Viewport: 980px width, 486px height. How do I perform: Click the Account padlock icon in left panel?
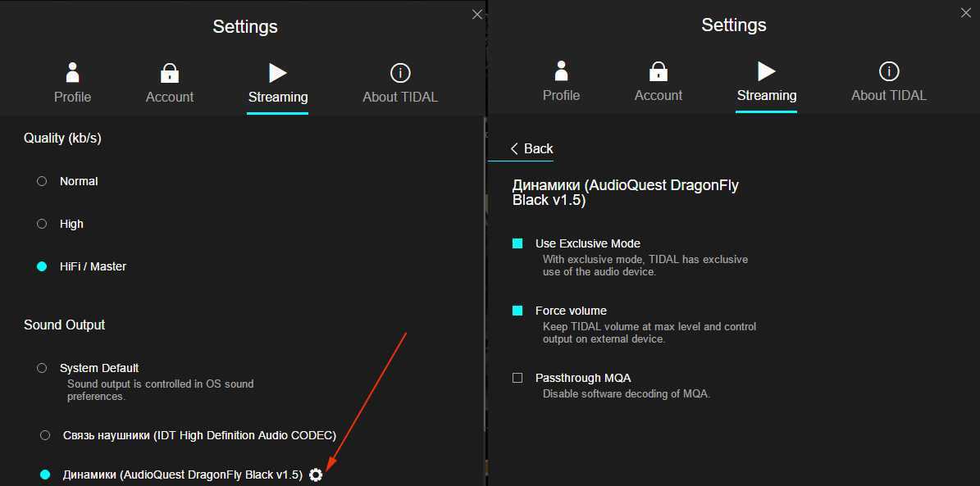click(x=170, y=72)
